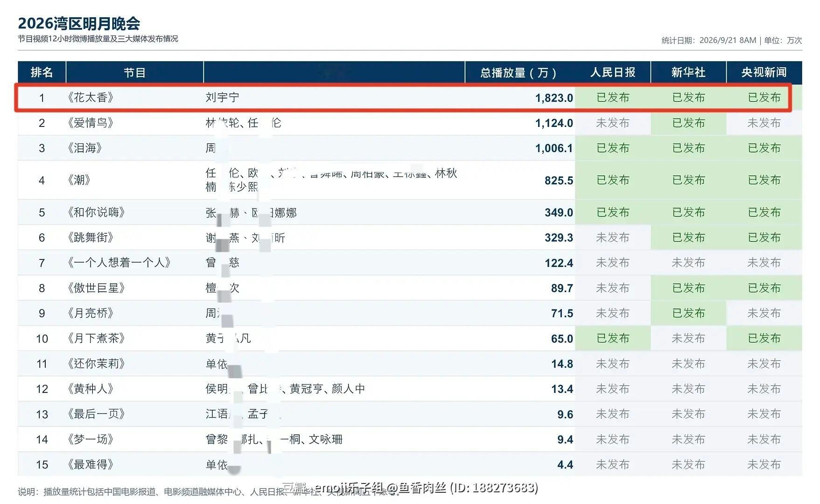This screenshot has width=820, height=504.
Task: Click 新华社 未发布 status for 《一个人想着一个人》
Action: click(x=688, y=263)
